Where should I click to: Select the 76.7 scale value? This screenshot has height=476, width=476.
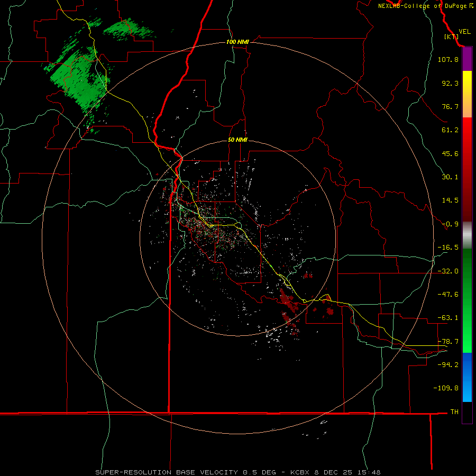click(450, 106)
